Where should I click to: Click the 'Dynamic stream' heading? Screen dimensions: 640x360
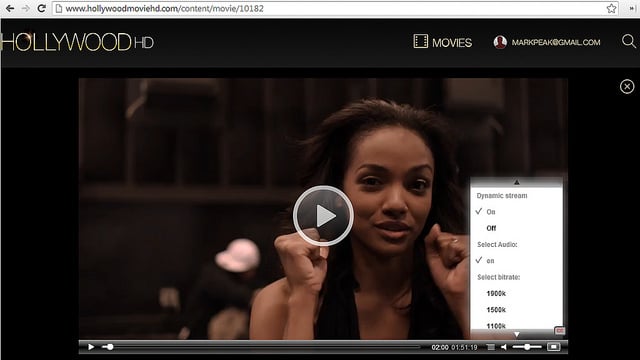coord(502,196)
